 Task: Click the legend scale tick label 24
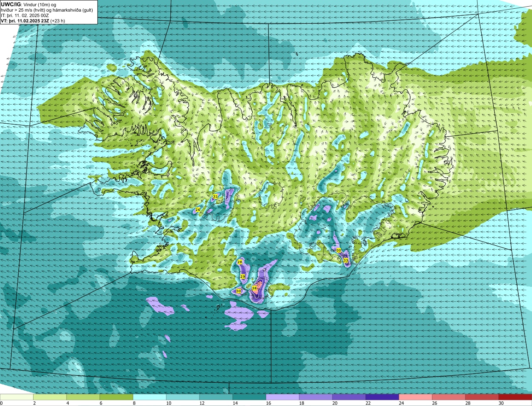tap(401, 403)
